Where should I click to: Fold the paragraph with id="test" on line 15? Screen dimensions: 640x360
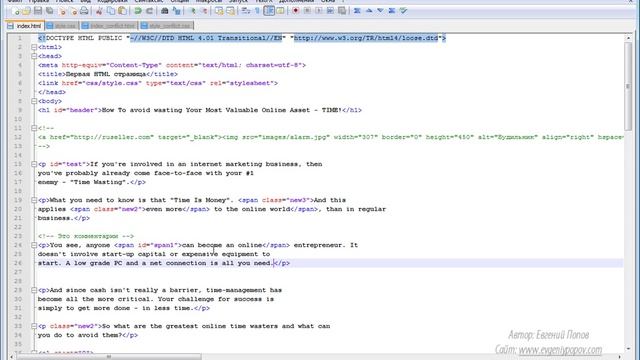pyautogui.click(x=34, y=164)
